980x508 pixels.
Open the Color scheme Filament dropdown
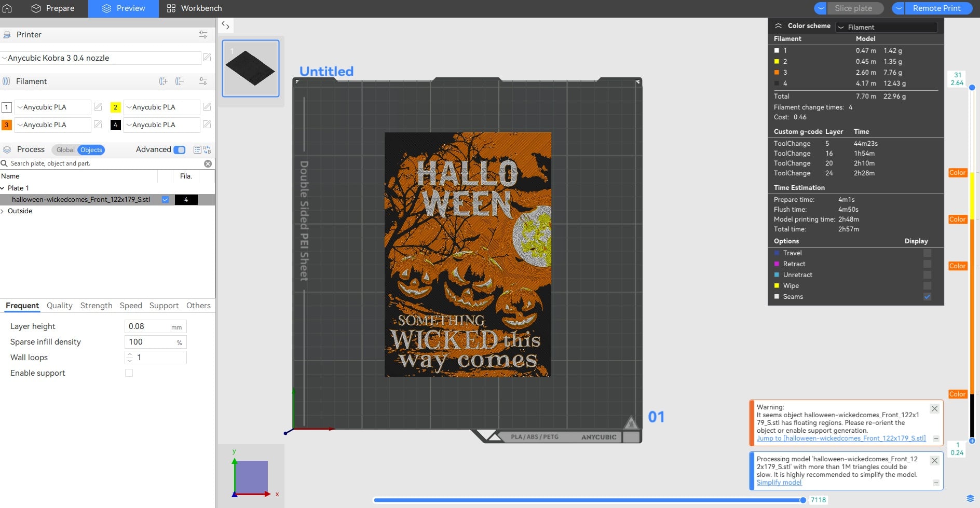point(887,27)
